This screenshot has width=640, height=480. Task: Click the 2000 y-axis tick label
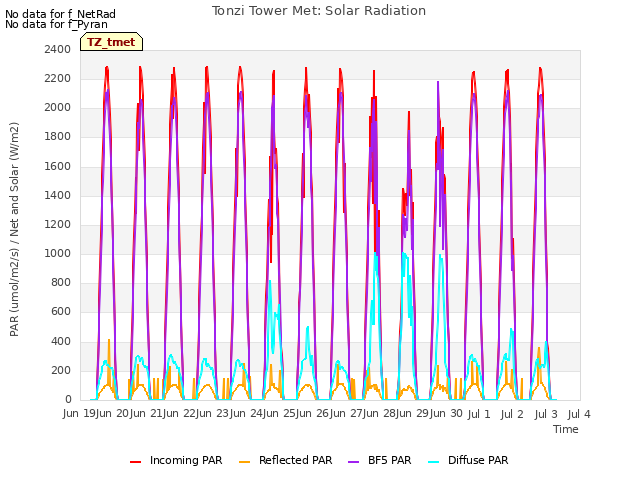click(x=58, y=108)
